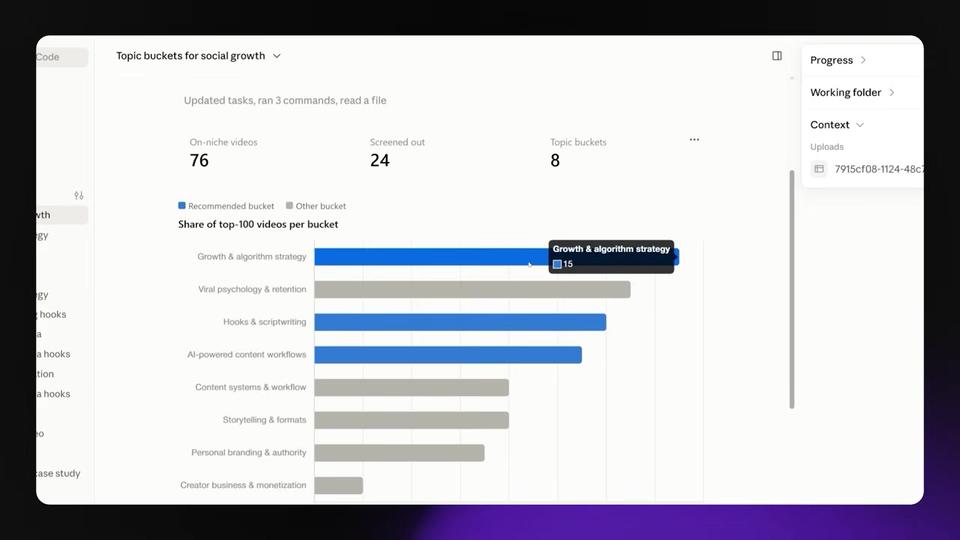The width and height of the screenshot is (960, 540).
Task: Click the Hooks & scriptwriting bar
Action: [x=460, y=322]
